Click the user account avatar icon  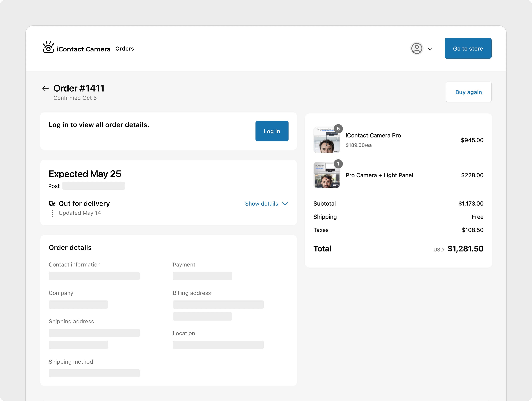417,48
